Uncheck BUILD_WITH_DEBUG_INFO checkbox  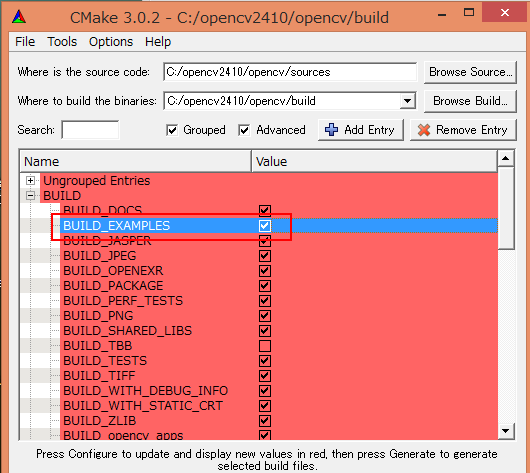[265, 391]
